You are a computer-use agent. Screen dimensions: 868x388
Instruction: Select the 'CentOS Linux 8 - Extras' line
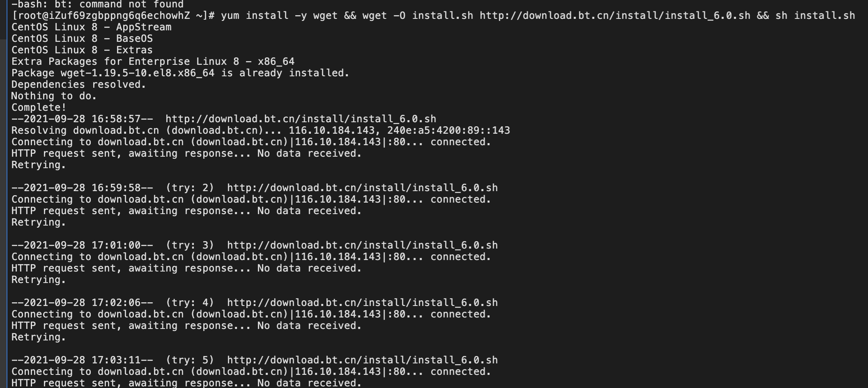pos(82,50)
